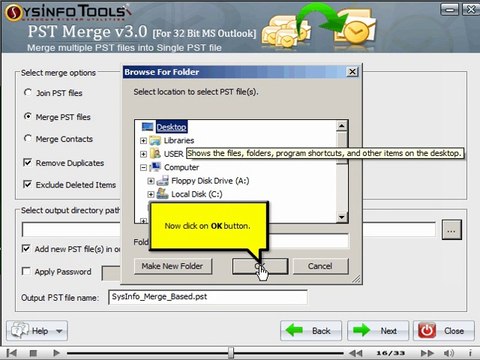Mute audio with the speaker icon

(x=449, y=353)
